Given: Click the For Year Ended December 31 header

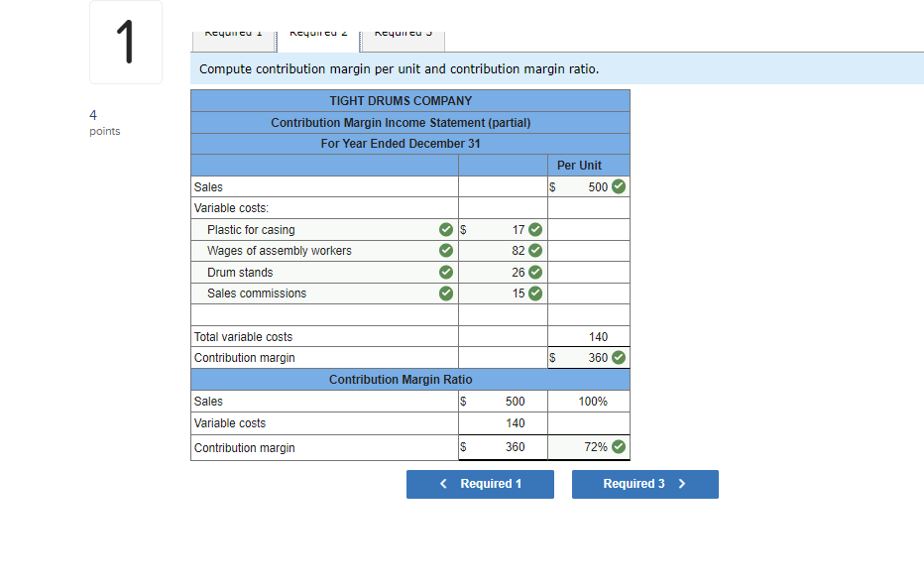Looking at the screenshot, I should (401, 144).
